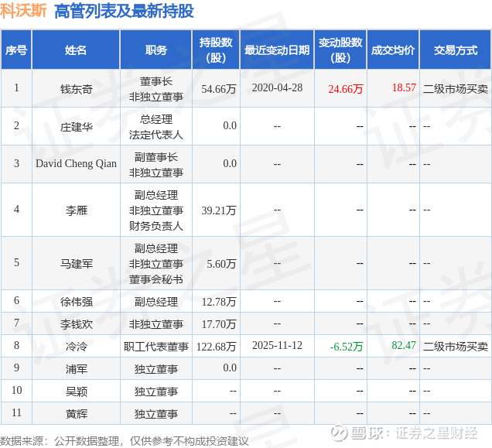Click the 变动股数(股) column header
The width and height of the screenshot is (492, 448).
coord(340,50)
